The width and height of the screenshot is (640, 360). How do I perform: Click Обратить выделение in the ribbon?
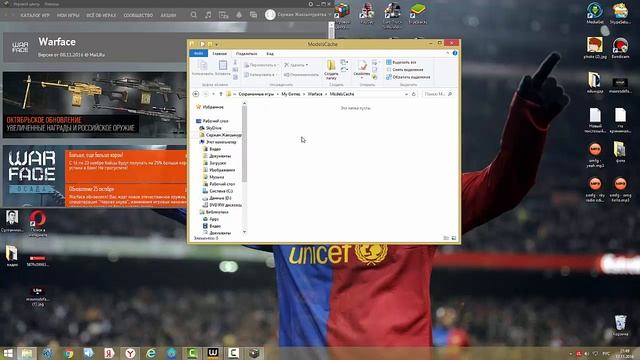coord(408,77)
